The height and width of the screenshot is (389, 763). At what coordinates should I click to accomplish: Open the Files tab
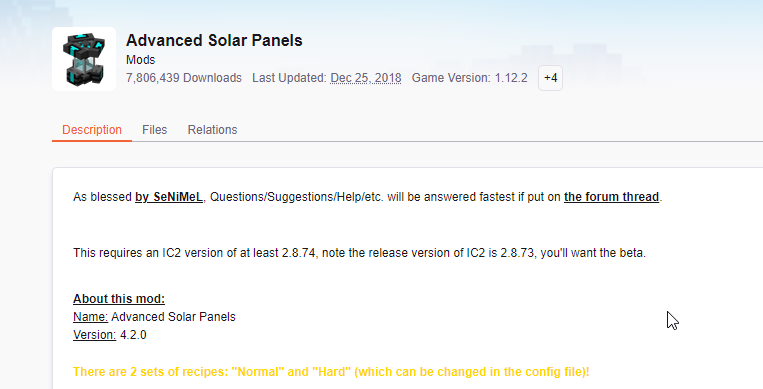click(154, 130)
